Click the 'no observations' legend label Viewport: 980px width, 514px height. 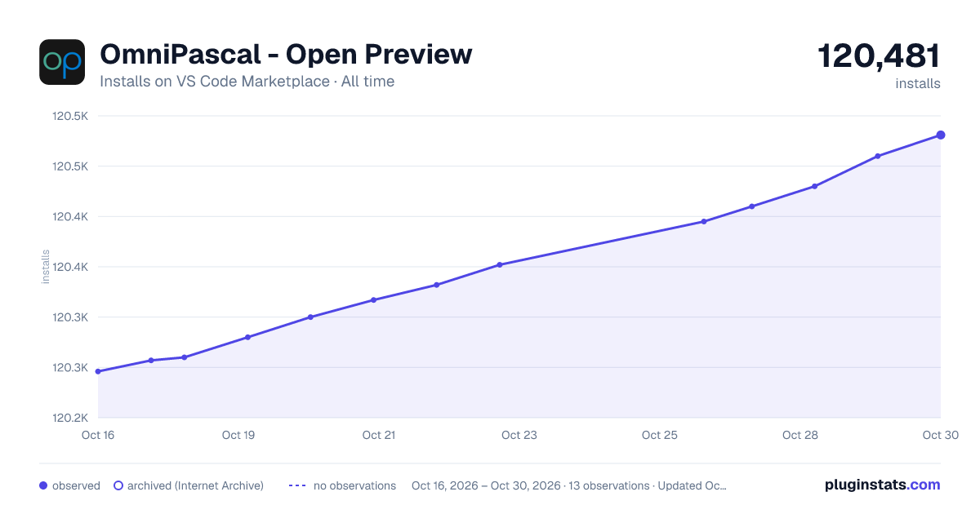pyautogui.click(x=354, y=485)
